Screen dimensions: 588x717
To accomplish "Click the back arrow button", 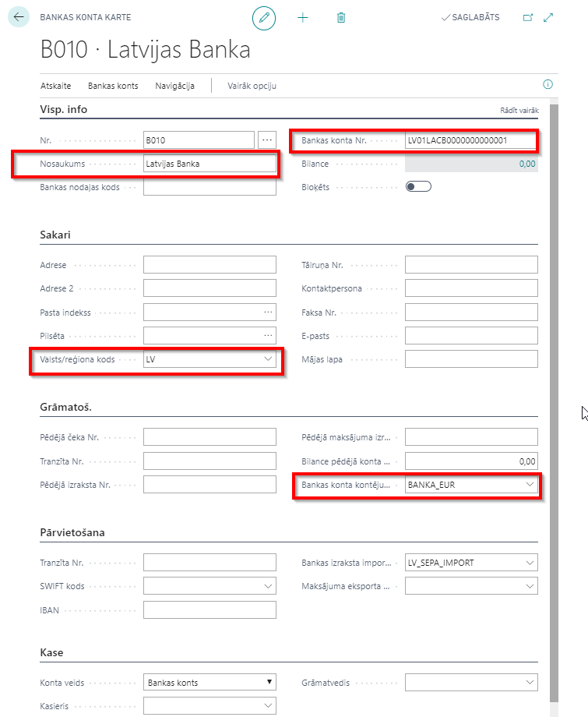I will pyautogui.click(x=19, y=17).
